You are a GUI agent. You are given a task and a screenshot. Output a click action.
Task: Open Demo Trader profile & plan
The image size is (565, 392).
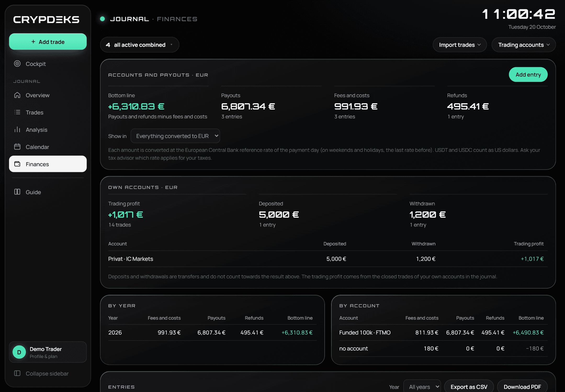[48, 352]
